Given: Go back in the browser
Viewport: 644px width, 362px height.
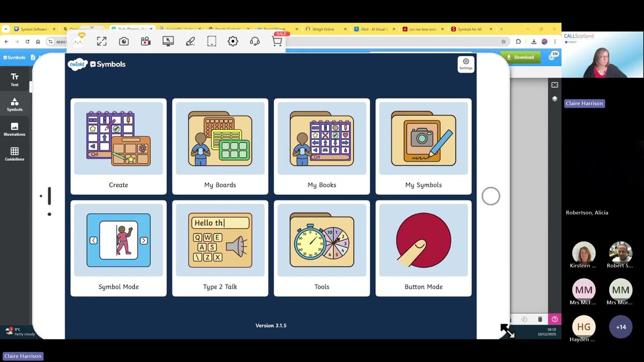Looking at the screenshot, I should (x=6, y=42).
